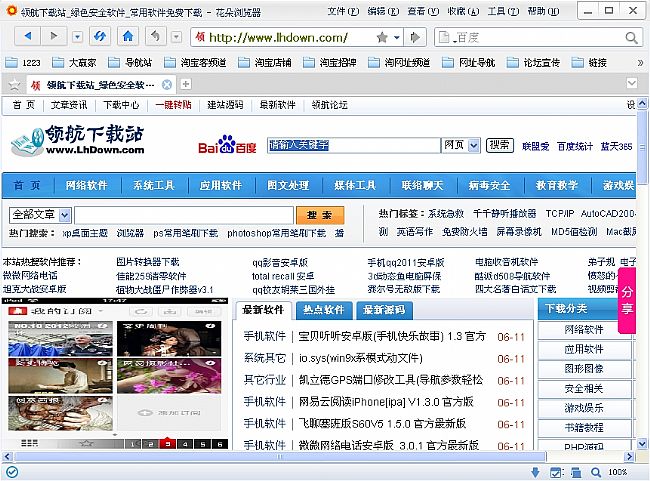This screenshot has width=650, height=481.
Task: Click the undo closed tab arrow icon
Action: point(156,36)
